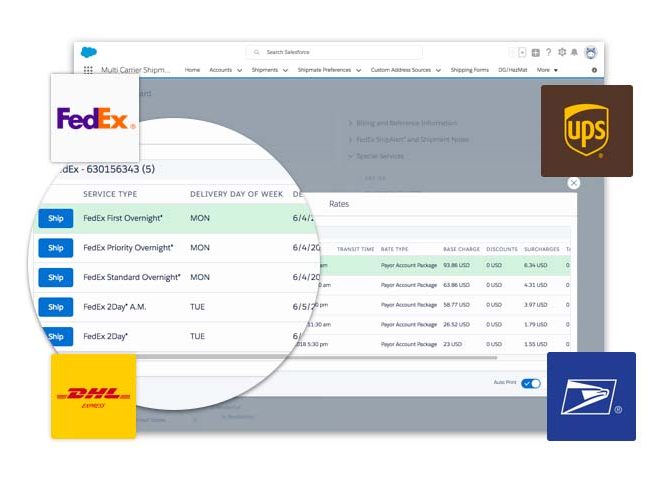
Task: Expand Billing and Reference Information section
Action: point(403,123)
